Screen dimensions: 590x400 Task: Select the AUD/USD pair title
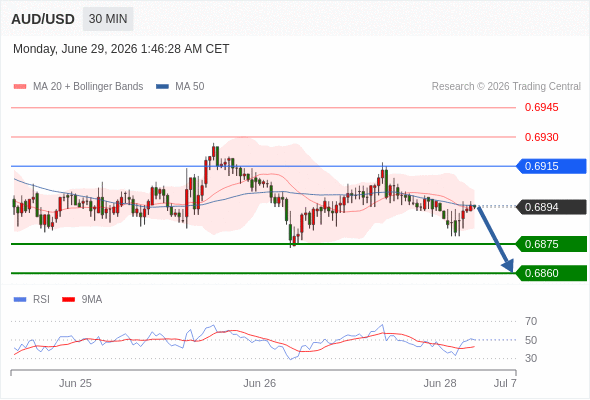click(x=43, y=19)
